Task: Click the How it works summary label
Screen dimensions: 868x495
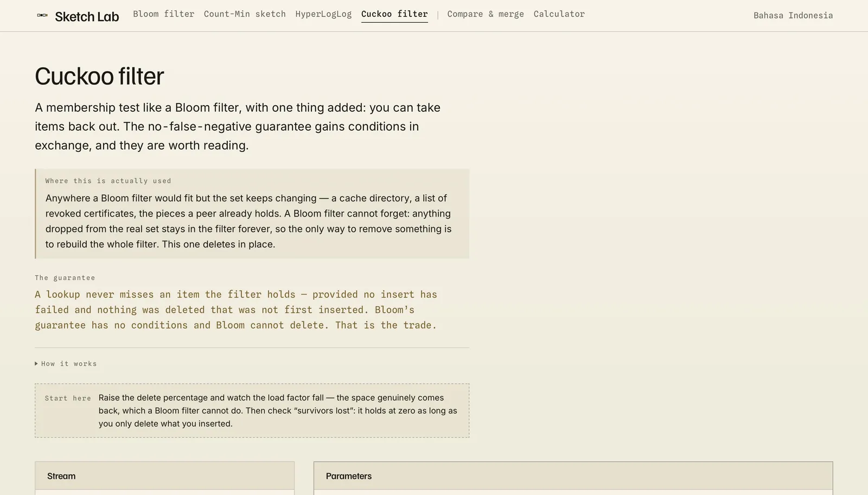Action: pos(69,364)
